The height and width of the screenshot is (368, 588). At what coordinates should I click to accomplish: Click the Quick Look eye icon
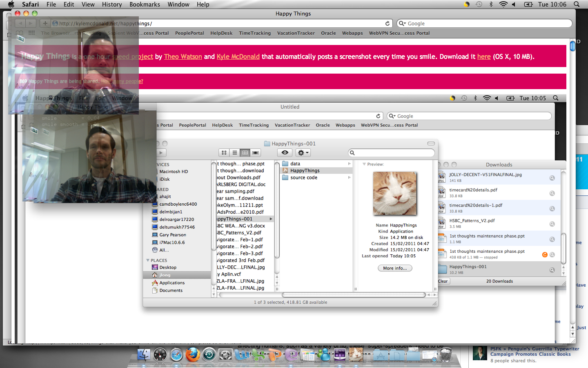(285, 153)
